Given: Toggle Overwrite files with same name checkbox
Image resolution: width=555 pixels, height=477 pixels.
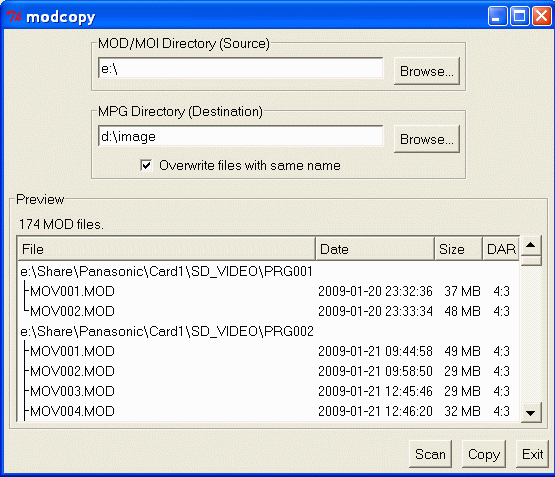Looking at the screenshot, I should click(x=146, y=165).
